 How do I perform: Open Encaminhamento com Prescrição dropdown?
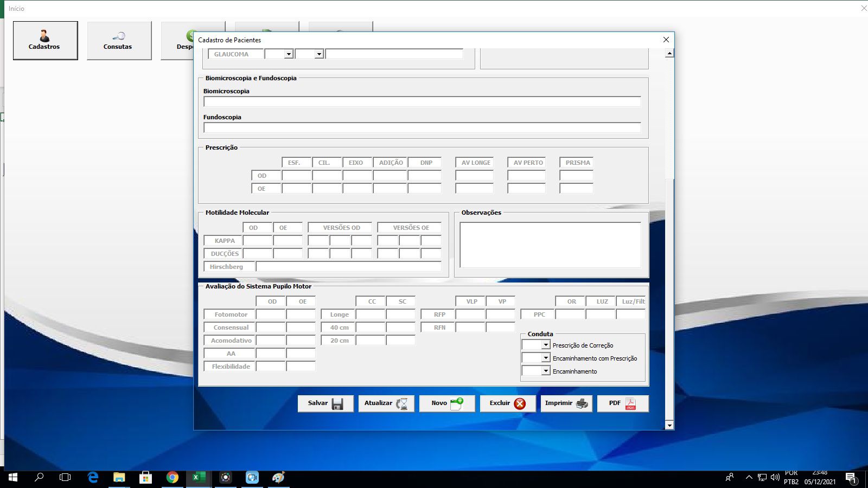click(546, 358)
